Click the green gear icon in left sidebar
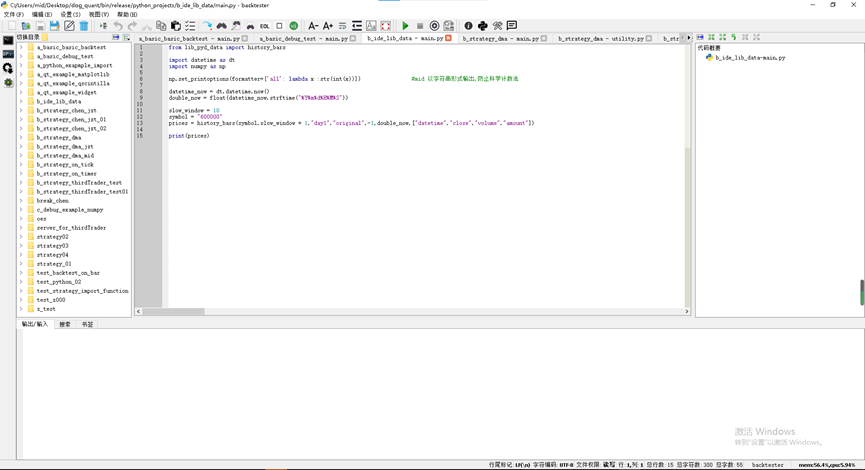This screenshot has width=865, height=470. click(x=8, y=82)
